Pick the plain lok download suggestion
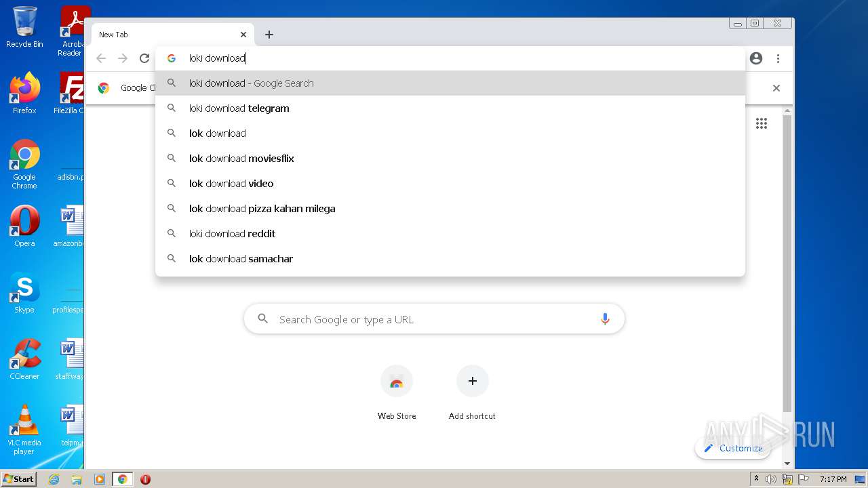This screenshot has height=488, width=868. point(450,134)
